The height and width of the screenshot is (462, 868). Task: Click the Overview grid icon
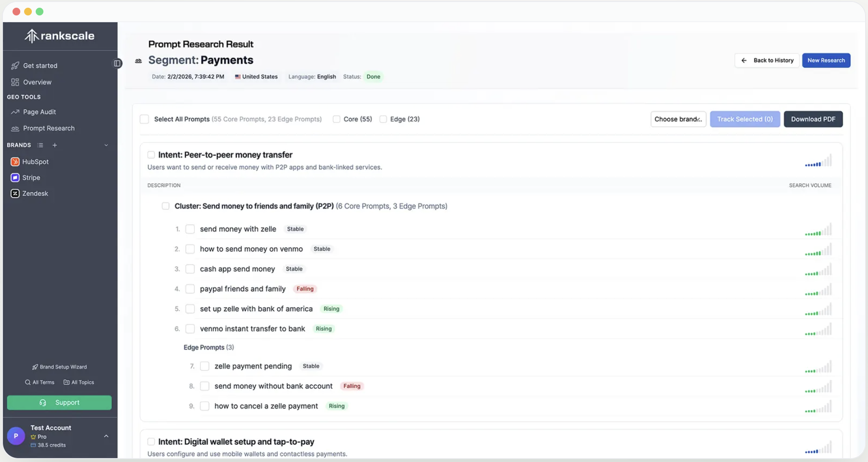coord(15,82)
